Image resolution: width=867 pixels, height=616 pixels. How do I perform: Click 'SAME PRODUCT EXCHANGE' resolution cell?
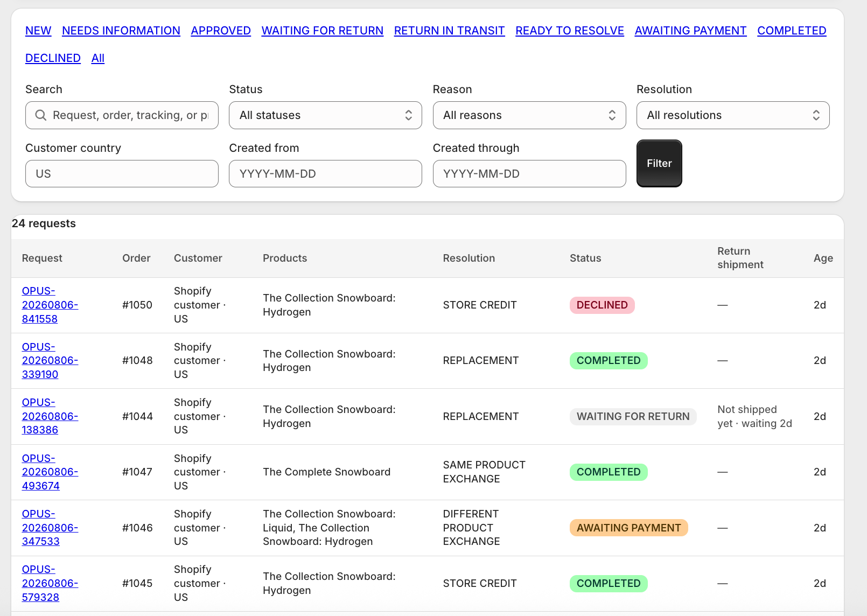tap(484, 472)
